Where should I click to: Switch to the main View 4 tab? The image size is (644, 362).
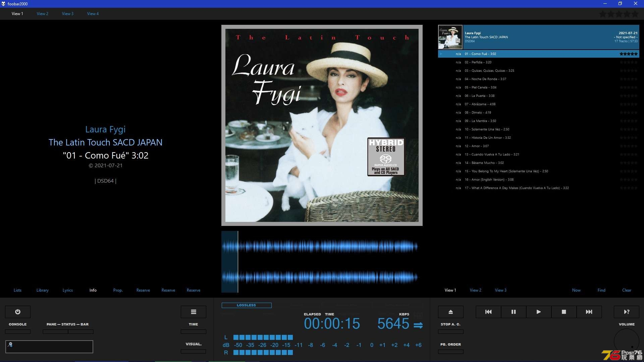(x=93, y=14)
